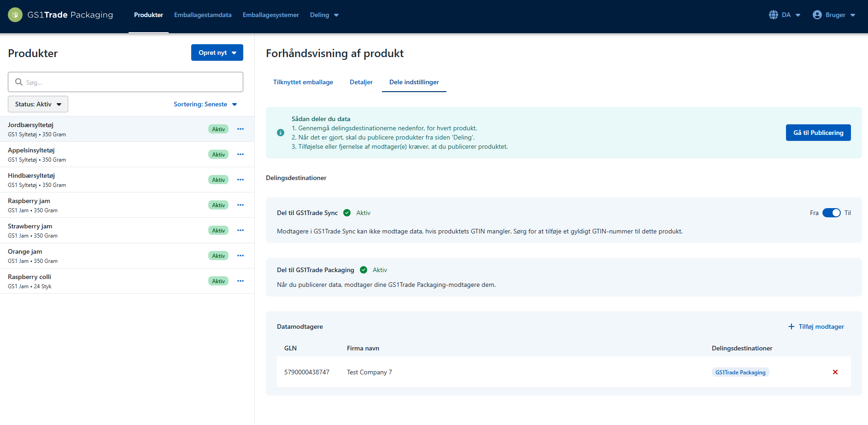Go to Produkter in the top navigation
This screenshot has width=868, height=425.
point(148,15)
